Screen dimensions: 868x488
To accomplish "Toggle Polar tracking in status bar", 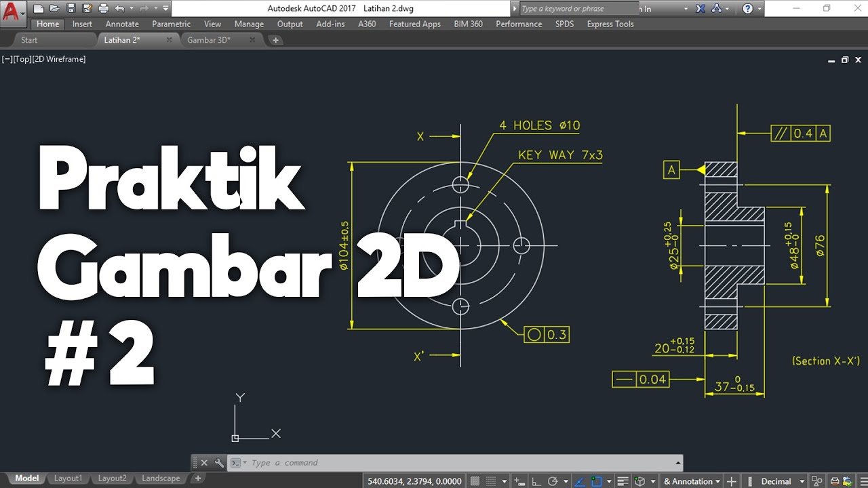I will click(553, 481).
